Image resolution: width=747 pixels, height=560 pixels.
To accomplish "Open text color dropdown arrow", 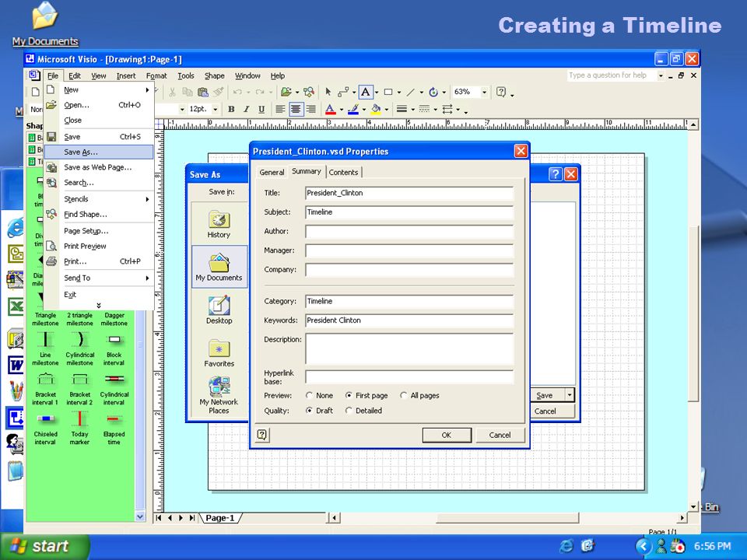I will pos(341,110).
